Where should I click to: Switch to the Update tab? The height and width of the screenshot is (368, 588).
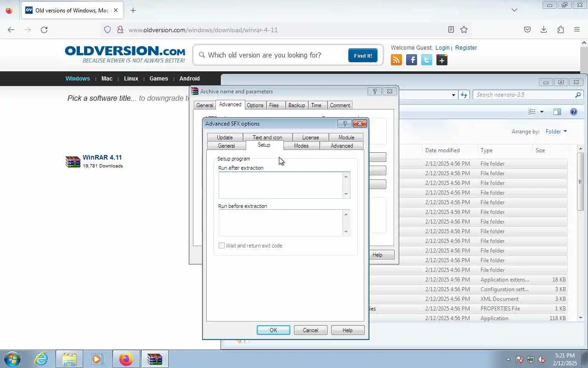[x=225, y=137]
